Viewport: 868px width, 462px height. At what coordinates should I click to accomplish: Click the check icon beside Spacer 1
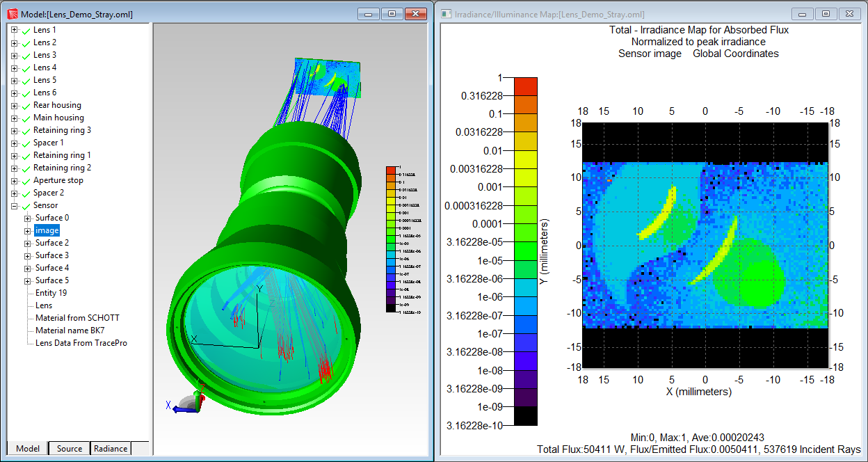point(25,143)
